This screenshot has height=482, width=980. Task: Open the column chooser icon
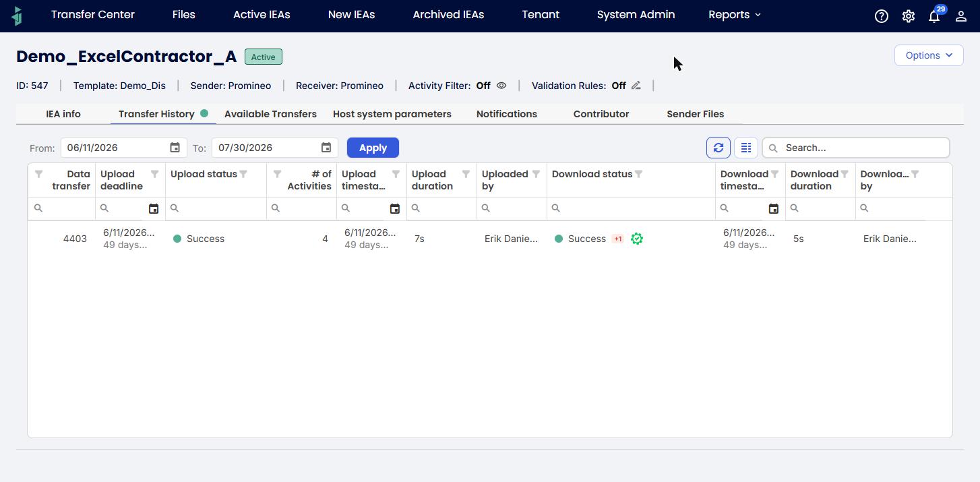[x=746, y=148]
